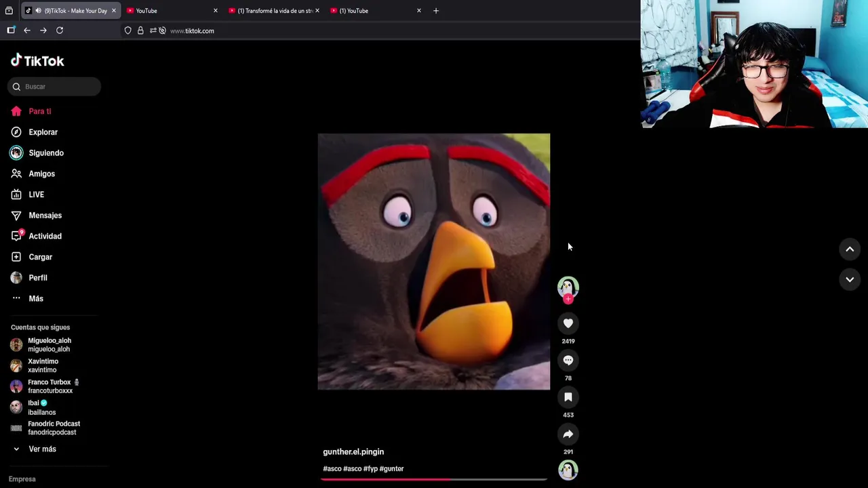Click the Angry Birds video player
This screenshot has width=868, height=488.
pyautogui.click(x=434, y=262)
